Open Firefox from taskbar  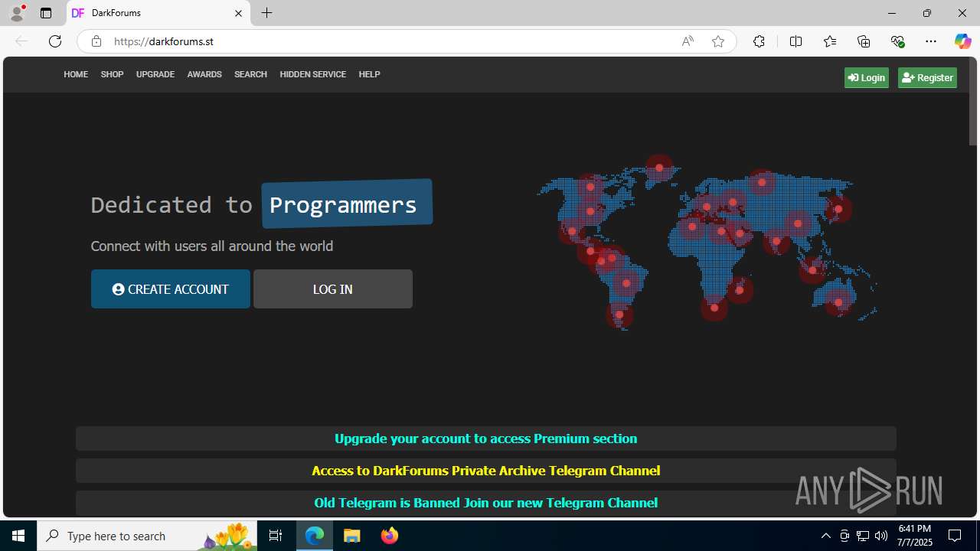click(x=390, y=536)
